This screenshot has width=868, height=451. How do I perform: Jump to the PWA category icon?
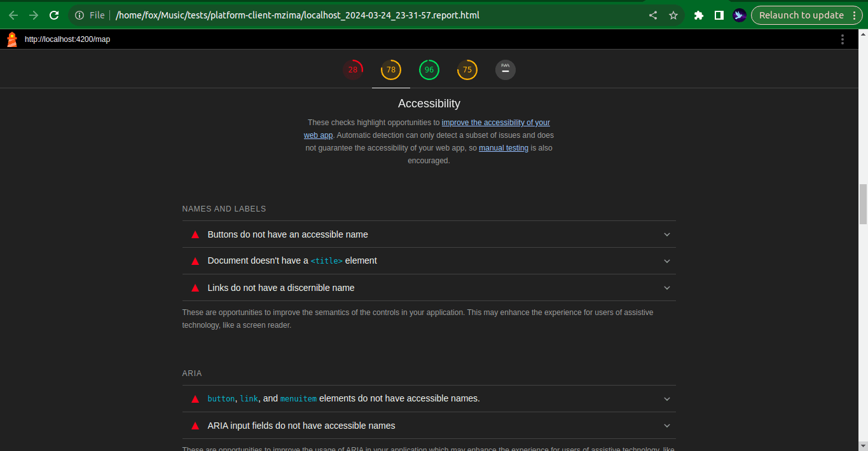(x=506, y=70)
